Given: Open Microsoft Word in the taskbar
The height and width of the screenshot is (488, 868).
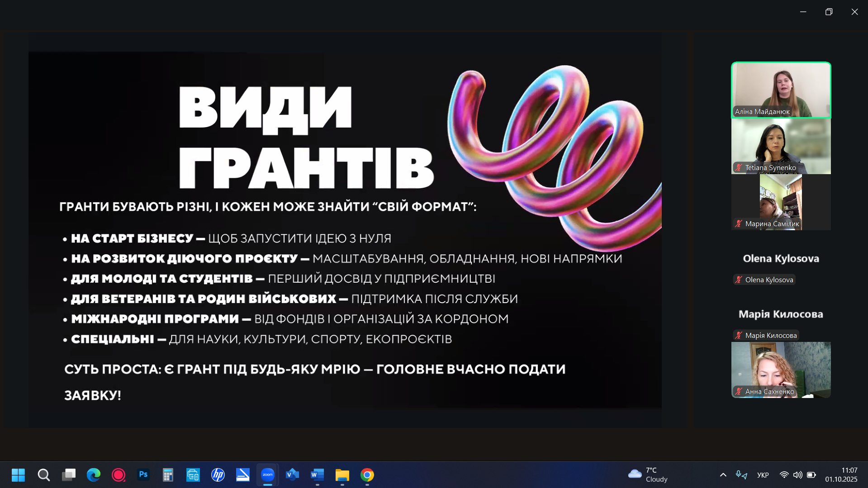Looking at the screenshot, I should (x=317, y=475).
